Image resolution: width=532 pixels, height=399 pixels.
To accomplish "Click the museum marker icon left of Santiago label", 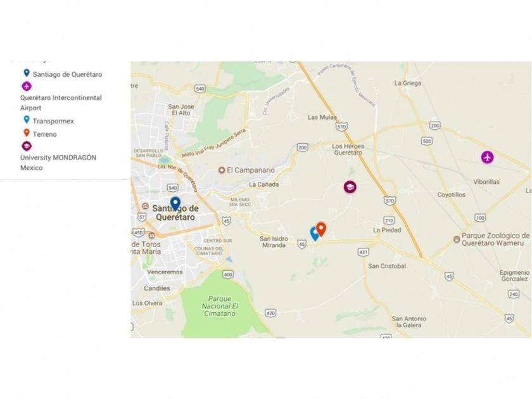I will coord(145,206).
